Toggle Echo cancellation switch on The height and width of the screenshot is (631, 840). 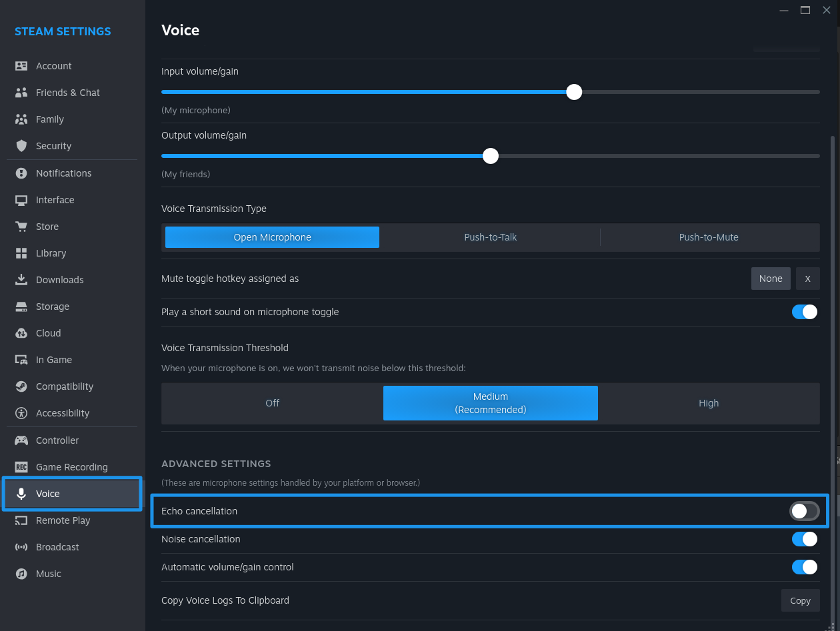coord(804,511)
